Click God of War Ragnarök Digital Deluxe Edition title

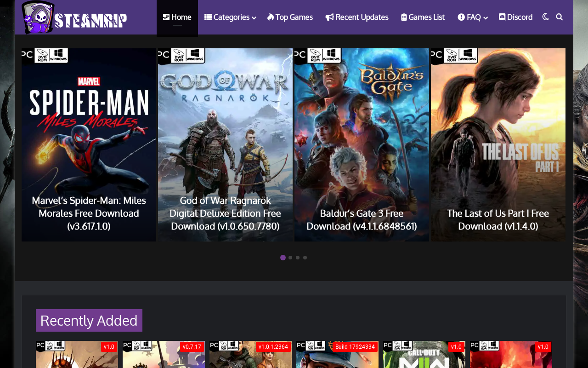point(225,213)
